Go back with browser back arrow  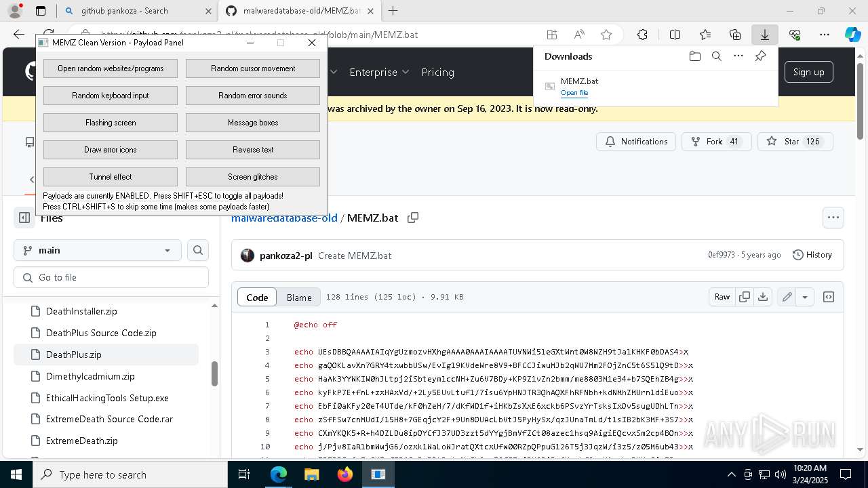click(18, 35)
